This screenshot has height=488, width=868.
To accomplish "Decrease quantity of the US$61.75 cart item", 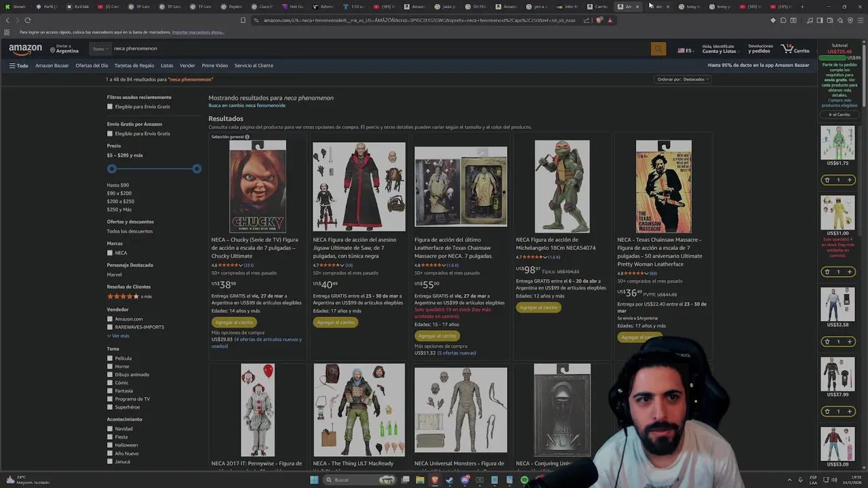I will pos(827,180).
